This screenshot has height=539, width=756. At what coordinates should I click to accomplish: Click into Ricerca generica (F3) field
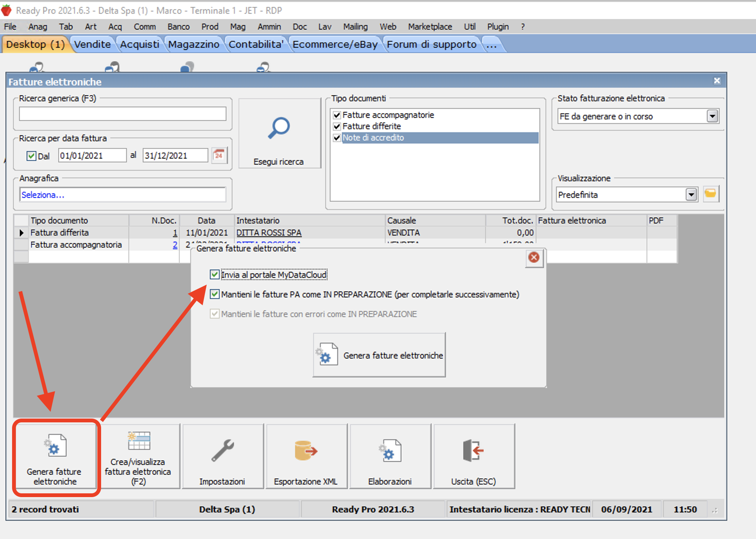(123, 114)
